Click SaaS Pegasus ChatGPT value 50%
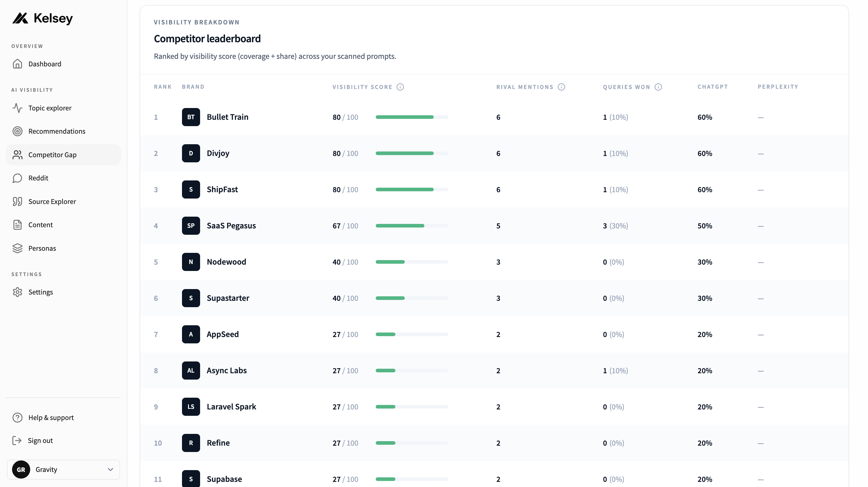868x487 pixels. pyautogui.click(x=705, y=226)
